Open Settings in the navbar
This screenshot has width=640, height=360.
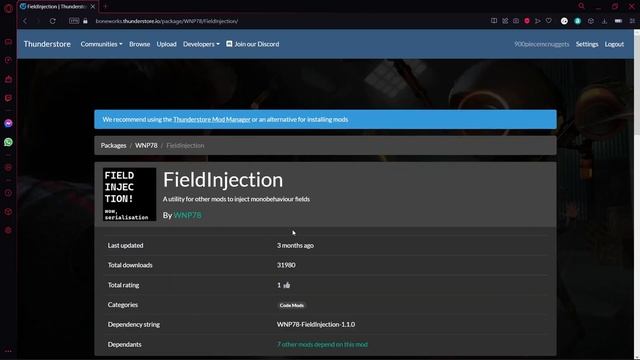pos(587,44)
